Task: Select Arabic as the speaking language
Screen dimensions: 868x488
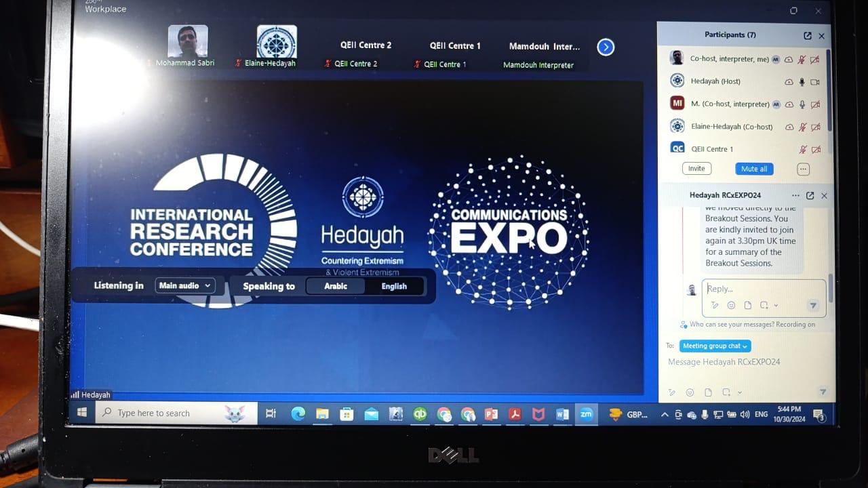Action: click(336, 286)
